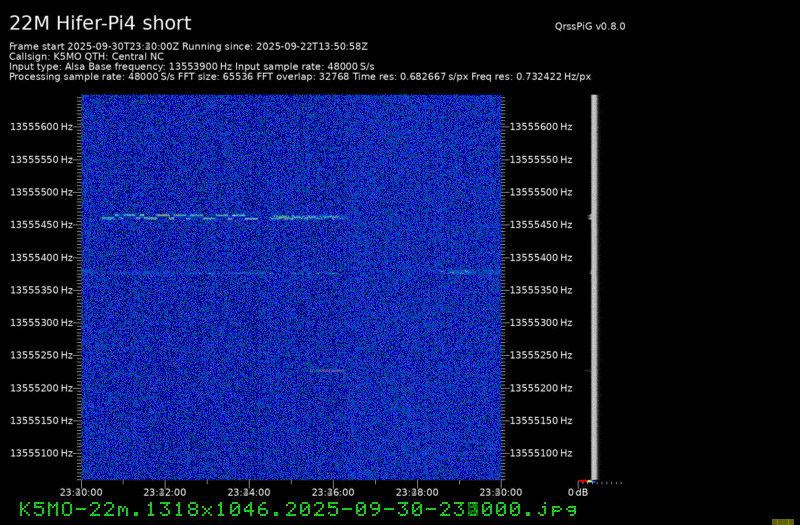Click the 23:34:00 time axis marker
This screenshot has height=525, width=800.
click(249, 492)
